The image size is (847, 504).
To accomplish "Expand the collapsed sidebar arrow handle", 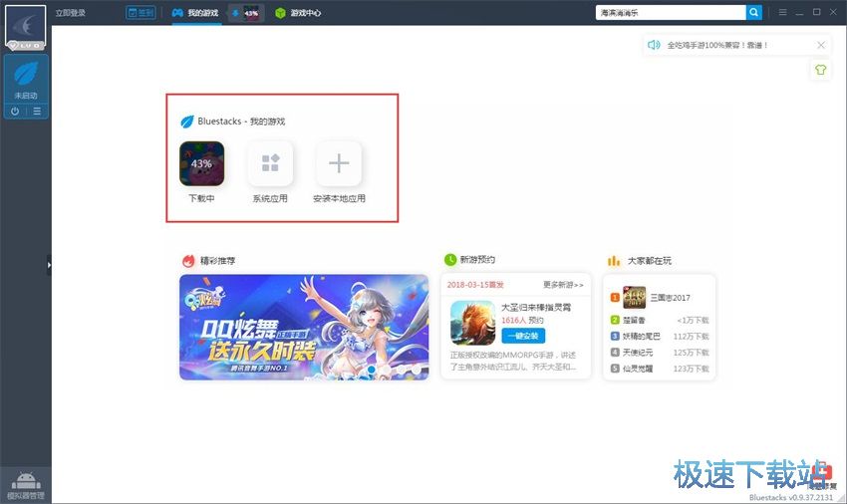I will [49, 265].
